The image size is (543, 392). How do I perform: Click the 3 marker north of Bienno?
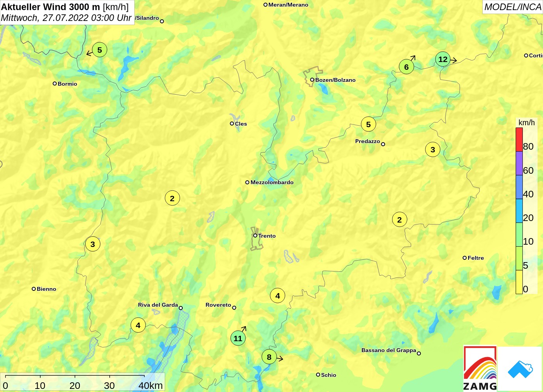coord(93,244)
